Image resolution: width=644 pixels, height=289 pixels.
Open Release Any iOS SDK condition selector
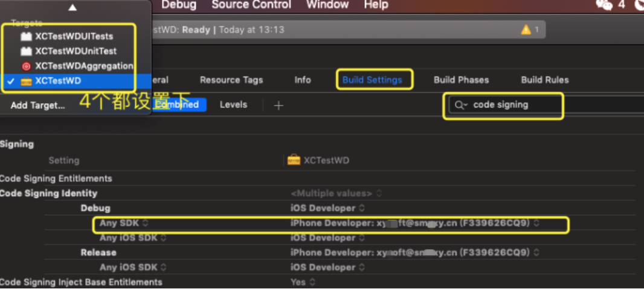(133, 268)
